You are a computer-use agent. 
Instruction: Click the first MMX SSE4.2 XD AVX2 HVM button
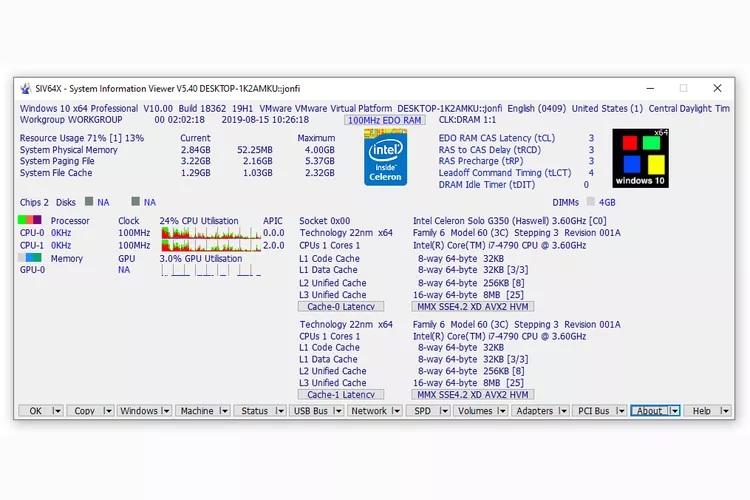[474, 307]
